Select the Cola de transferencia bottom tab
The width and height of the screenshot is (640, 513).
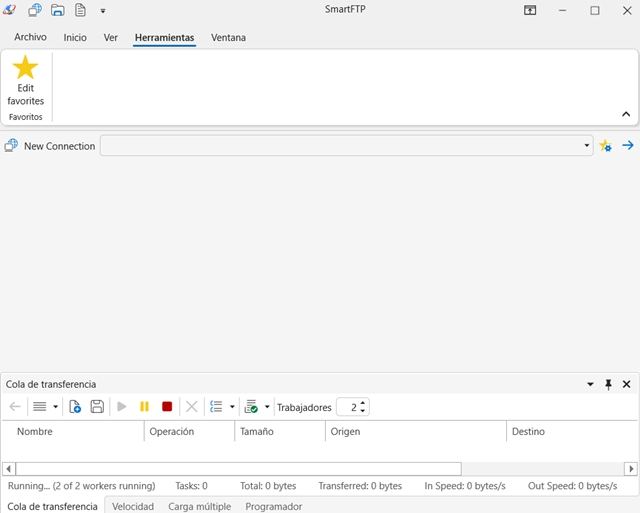click(x=53, y=506)
